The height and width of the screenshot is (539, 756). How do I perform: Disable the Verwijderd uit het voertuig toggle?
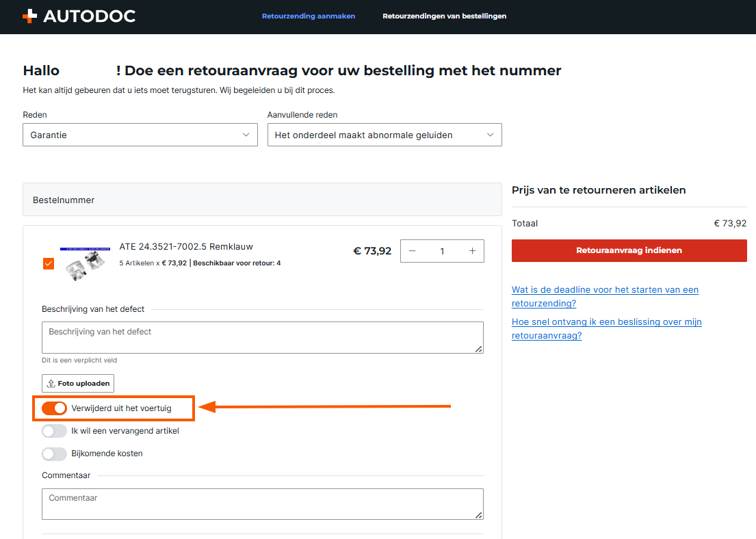point(54,408)
